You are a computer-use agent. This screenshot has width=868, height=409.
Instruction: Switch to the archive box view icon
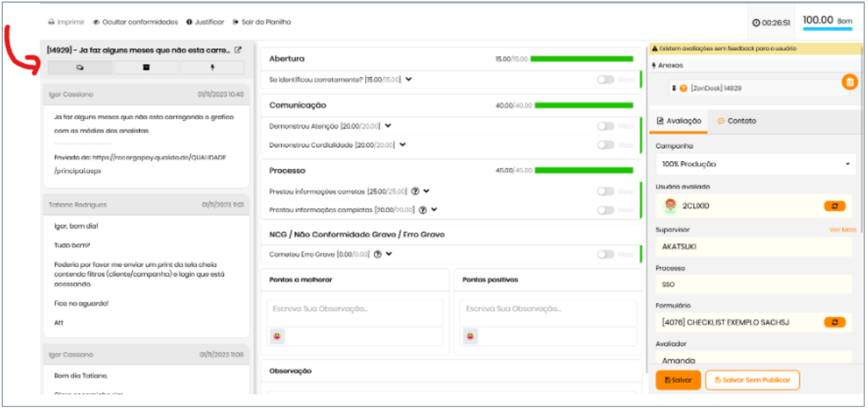pyautogui.click(x=146, y=67)
